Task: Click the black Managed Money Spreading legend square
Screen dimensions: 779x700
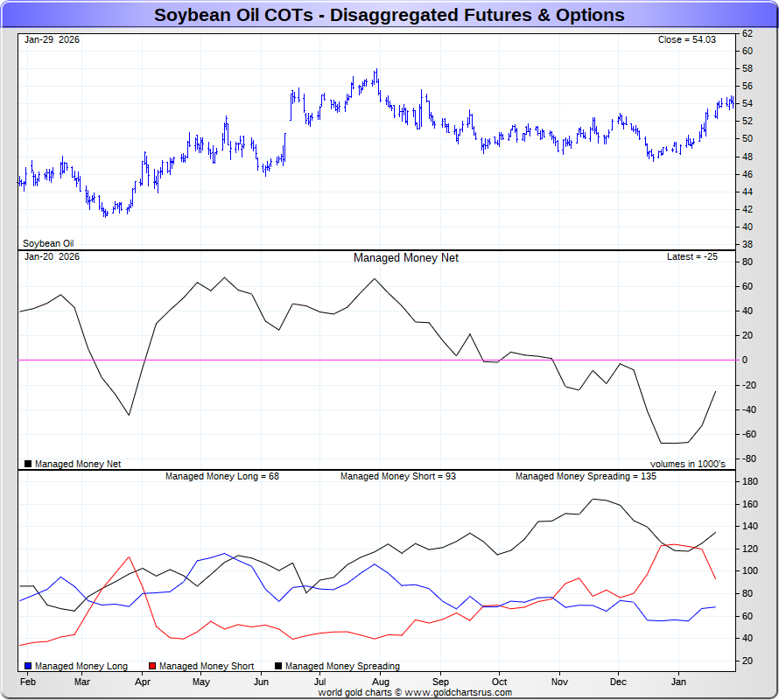Action: (278, 667)
